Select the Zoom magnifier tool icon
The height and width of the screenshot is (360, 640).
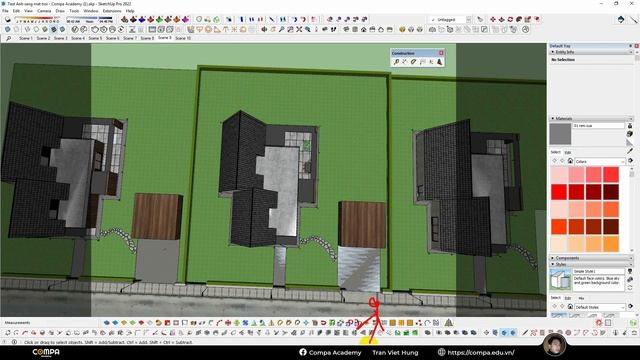coord(282,29)
